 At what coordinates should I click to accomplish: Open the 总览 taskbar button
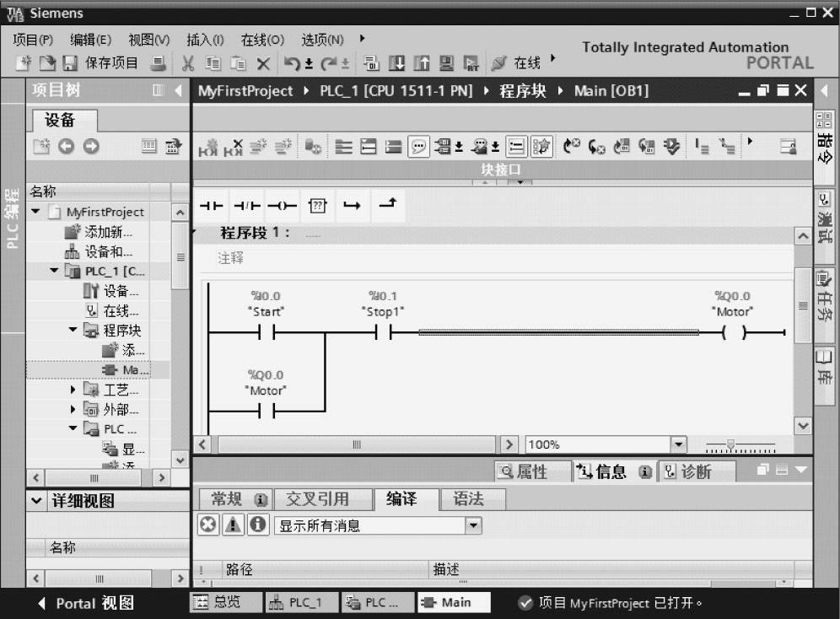[225, 602]
